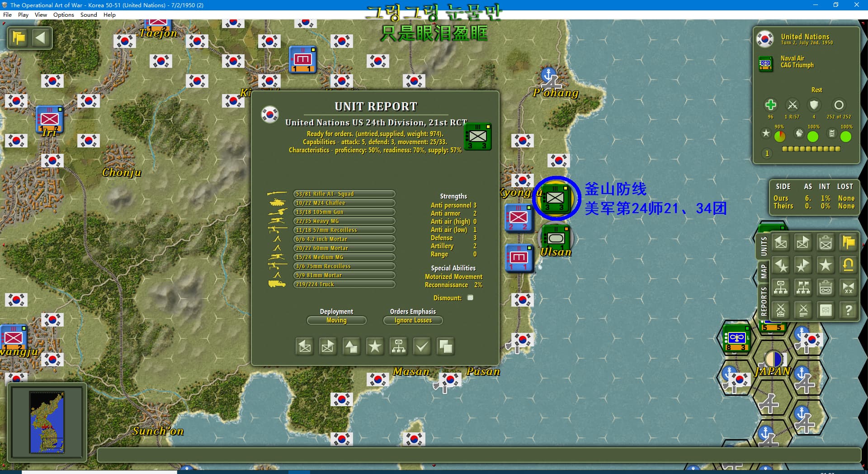Select the previous unit icon in the Units panel
Viewport: 868px width, 474px height.
coord(781,243)
